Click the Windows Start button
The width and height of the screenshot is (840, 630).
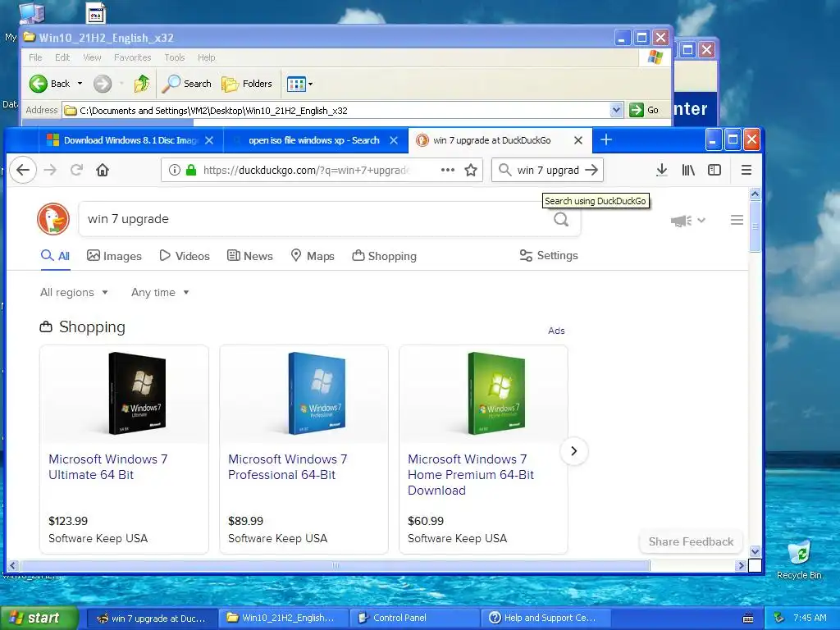tap(39, 618)
